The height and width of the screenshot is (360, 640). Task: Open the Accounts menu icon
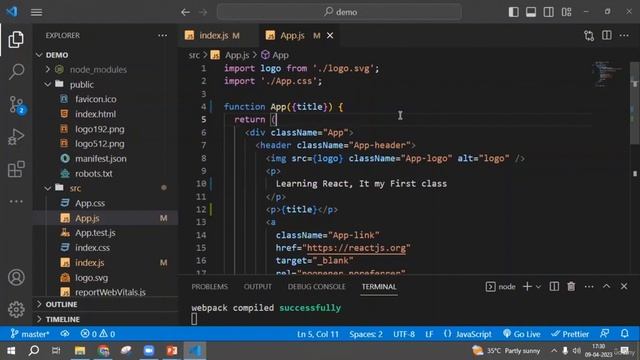pyautogui.click(x=16, y=278)
